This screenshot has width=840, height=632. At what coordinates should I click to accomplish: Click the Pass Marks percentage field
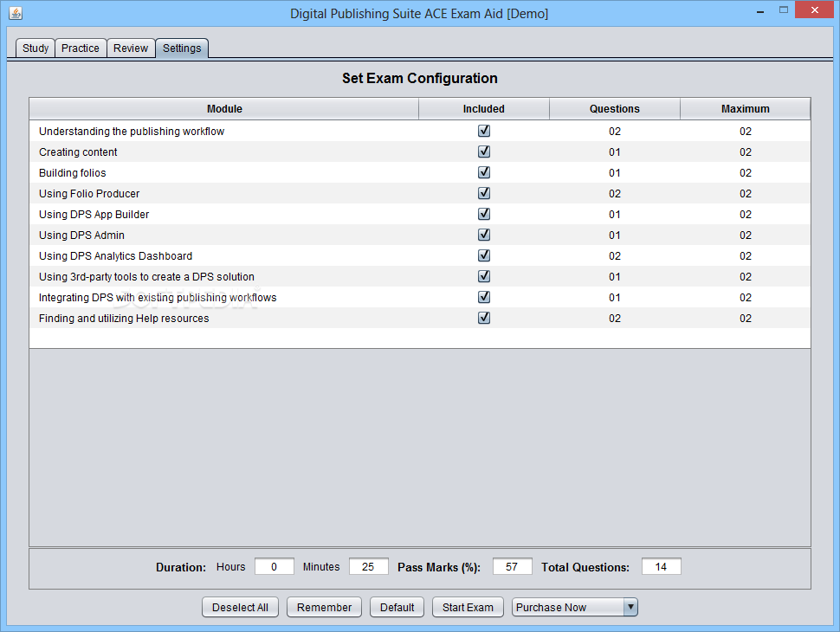pos(512,567)
